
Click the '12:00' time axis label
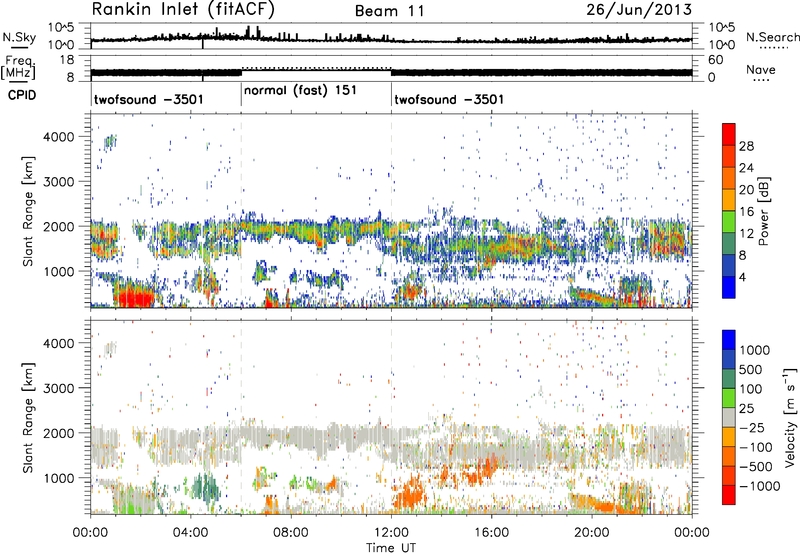pyautogui.click(x=391, y=533)
